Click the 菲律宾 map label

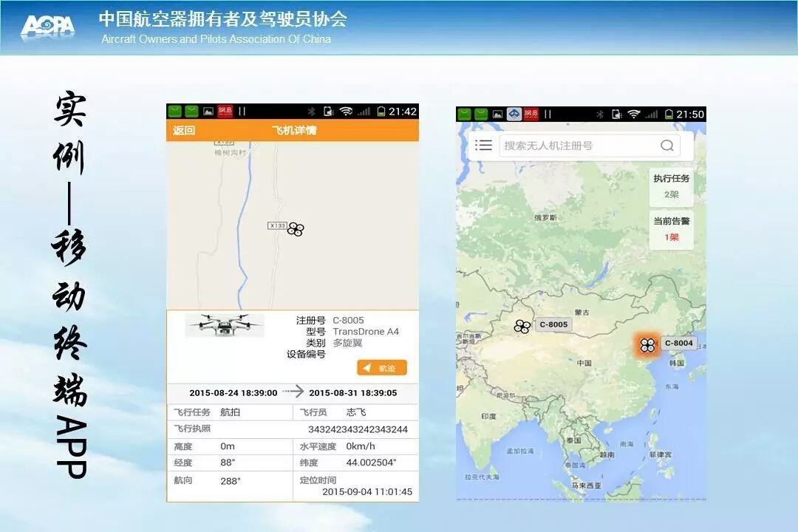(660, 454)
